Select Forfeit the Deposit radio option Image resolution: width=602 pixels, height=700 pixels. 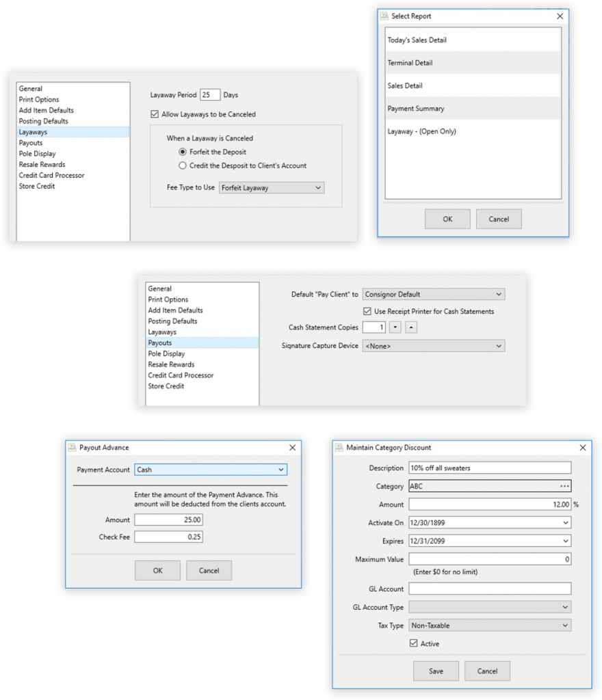point(183,152)
